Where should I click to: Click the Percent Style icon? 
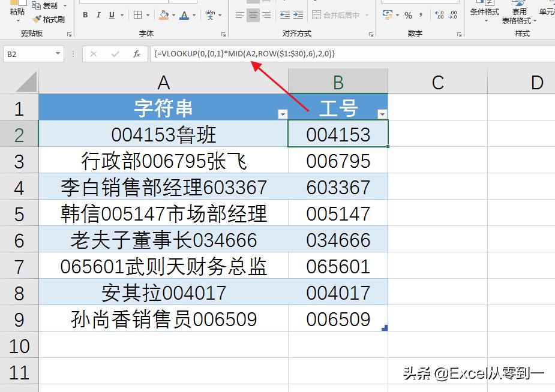pos(409,14)
